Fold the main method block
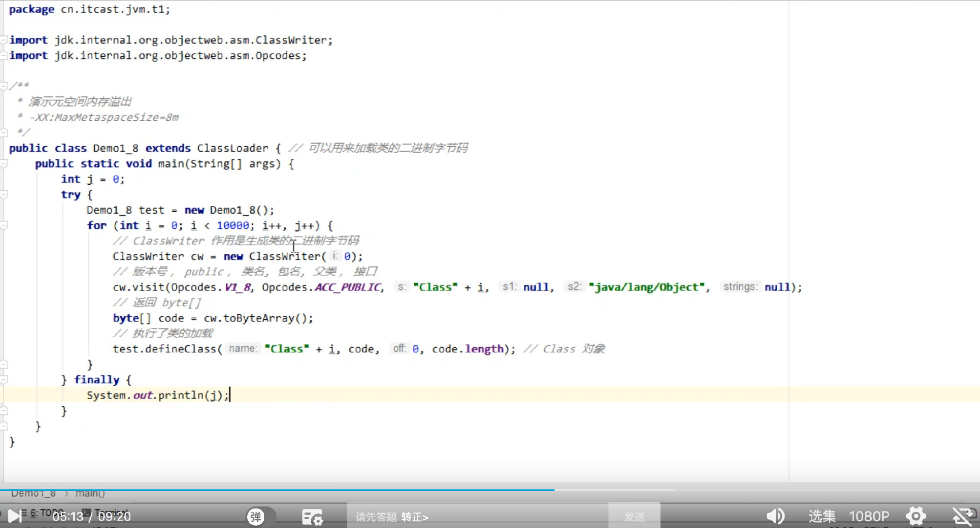Screen dimensions: 980x528 (x=4, y=164)
